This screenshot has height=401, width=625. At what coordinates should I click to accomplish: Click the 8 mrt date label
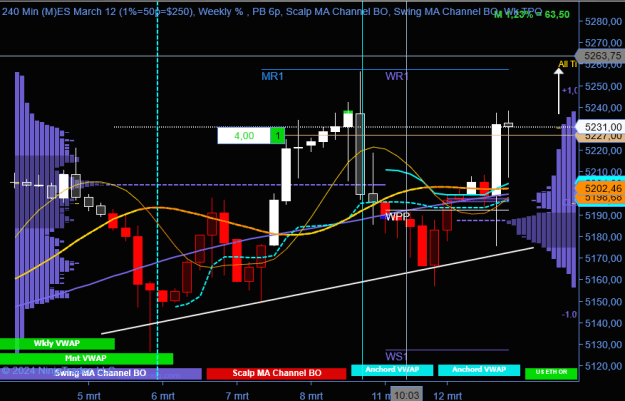point(311,396)
